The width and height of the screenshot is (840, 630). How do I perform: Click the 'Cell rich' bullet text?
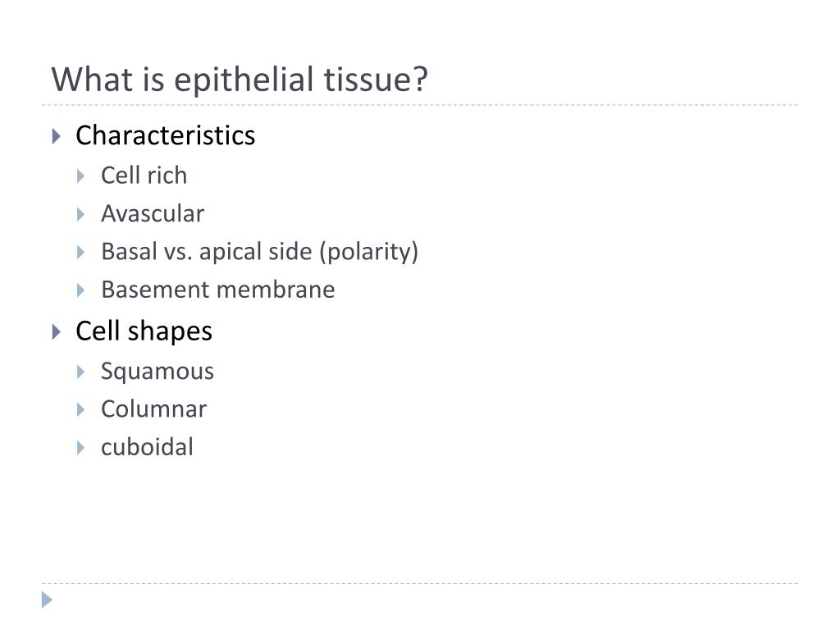(x=144, y=176)
